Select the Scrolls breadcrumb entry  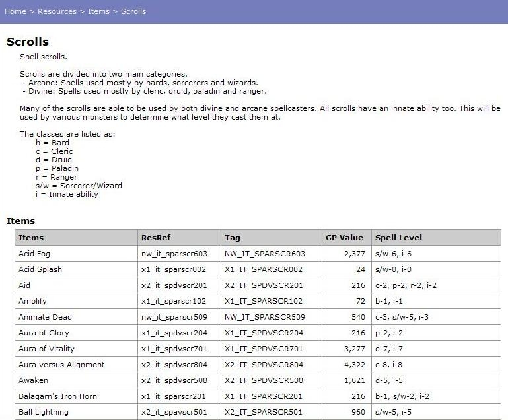click(x=133, y=11)
